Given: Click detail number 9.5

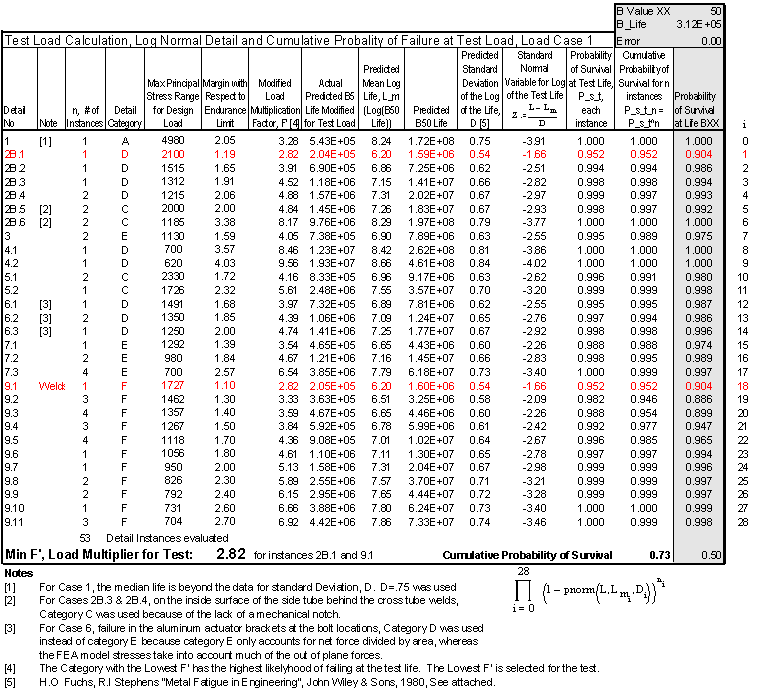Looking at the screenshot, I should (11, 441).
